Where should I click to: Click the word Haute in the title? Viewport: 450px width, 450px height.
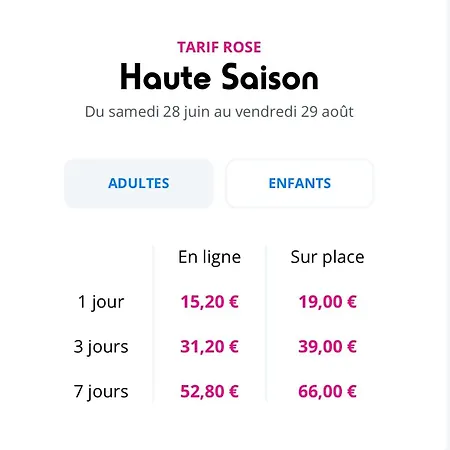(166, 77)
